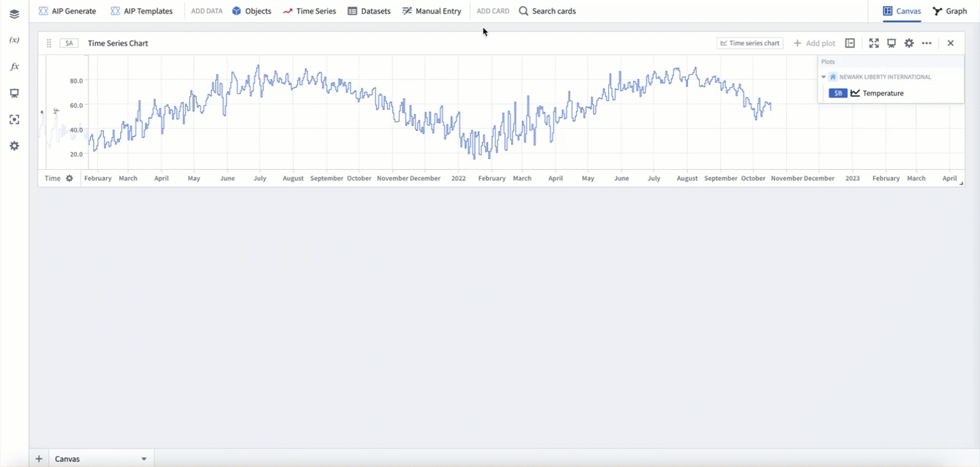The width and height of the screenshot is (980, 467).
Task: Click the AIP Generate button
Action: [x=67, y=11]
